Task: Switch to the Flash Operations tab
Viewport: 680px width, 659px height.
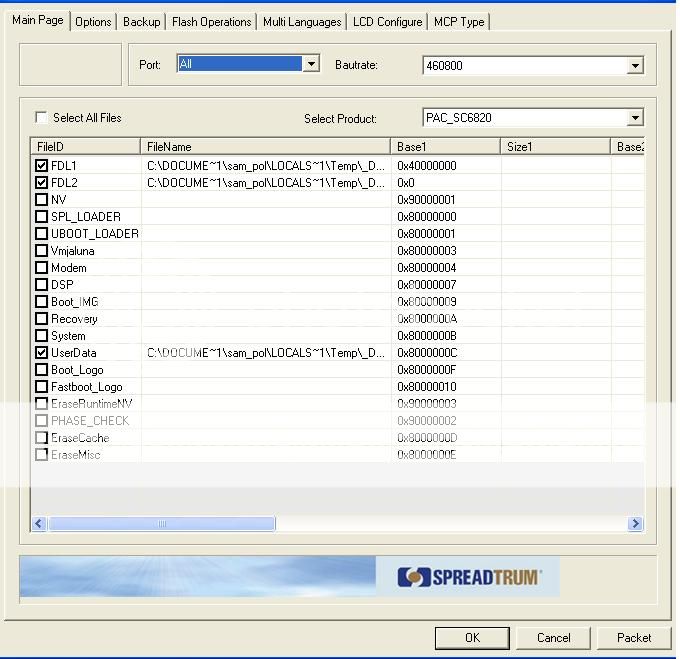Action: pyautogui.click(x=211, y=22)
